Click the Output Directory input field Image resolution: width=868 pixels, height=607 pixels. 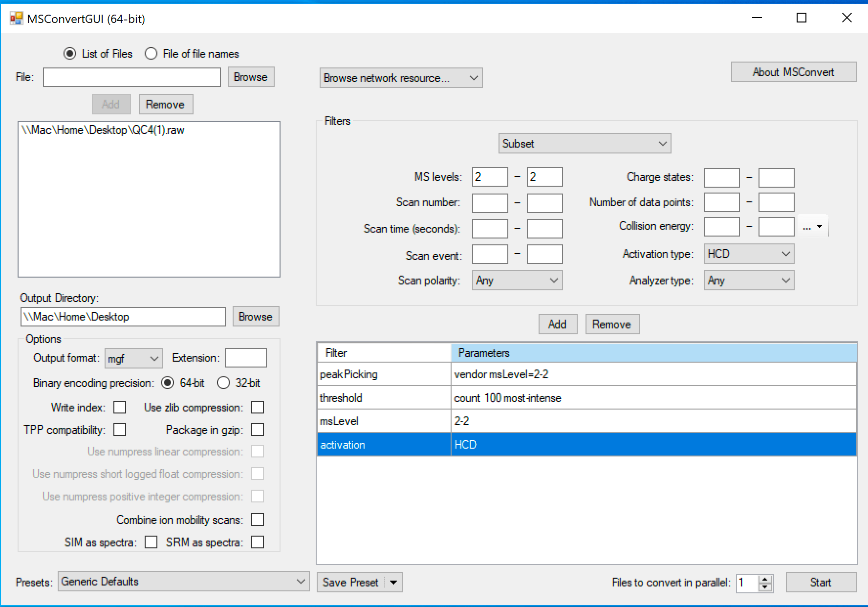click(x=123, y=317)
